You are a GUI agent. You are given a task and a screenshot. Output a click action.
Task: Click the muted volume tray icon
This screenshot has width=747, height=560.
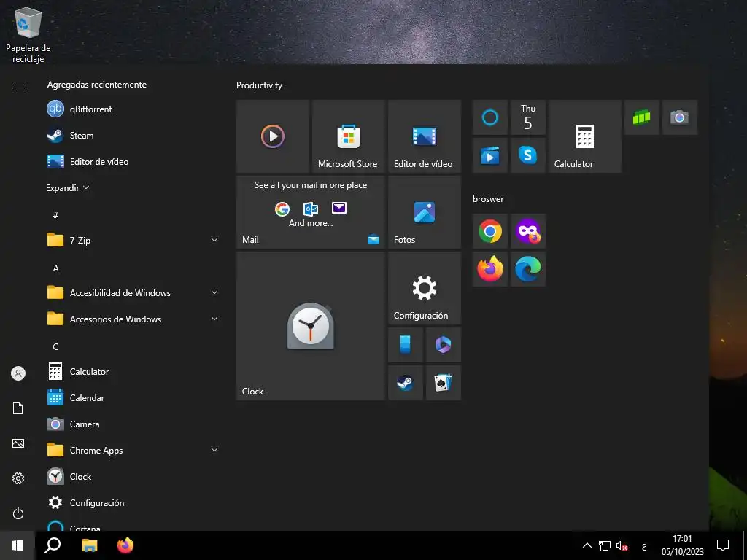click(622, 545)
